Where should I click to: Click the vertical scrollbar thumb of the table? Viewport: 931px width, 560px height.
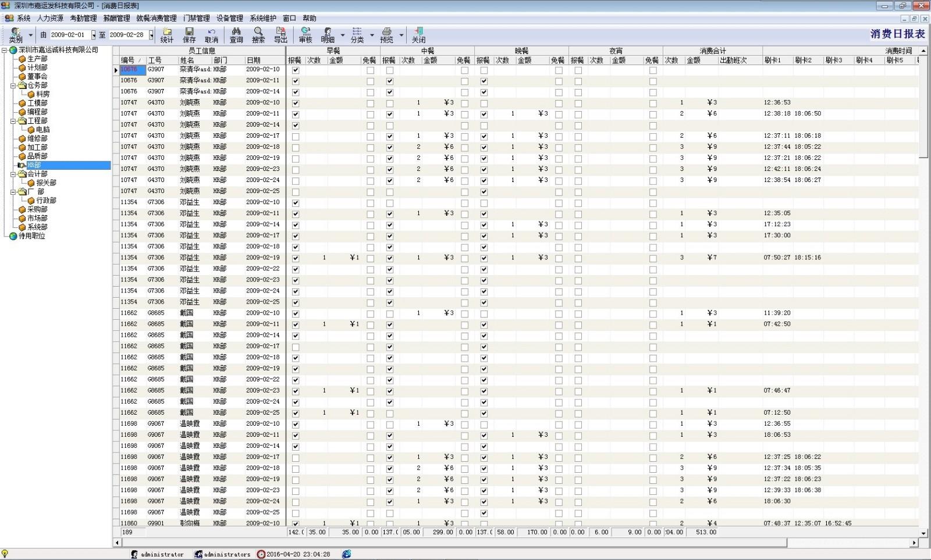[923, 107]
